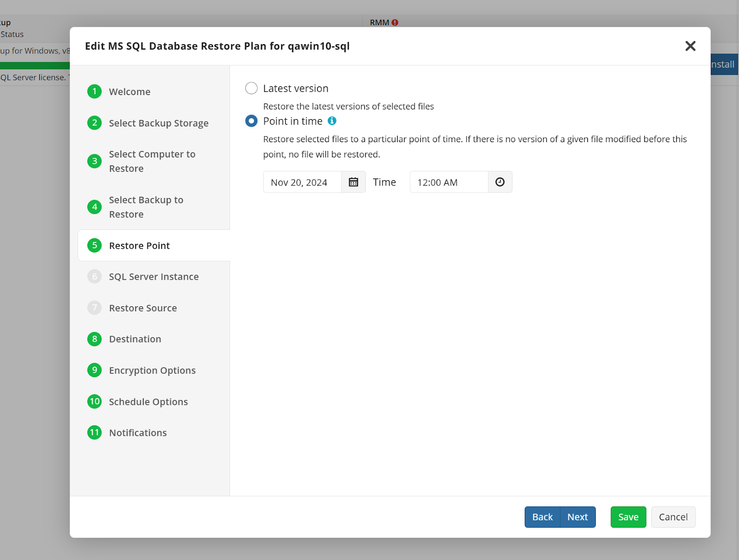Click the Next button
The height and width of the screenshot is (560, 739).
point(578,517)
